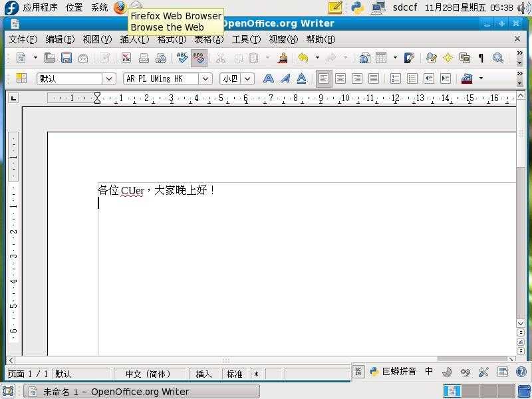The width and height of the screenshot is (532, 399).
Task: Apply font color with the red A icon
Action: tap(467, 78)
